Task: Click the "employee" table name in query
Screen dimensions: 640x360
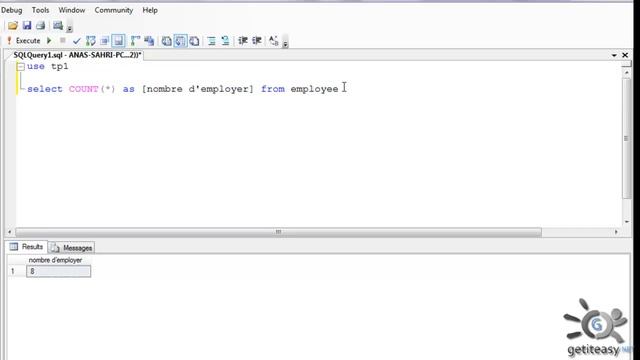Action: pyautogui.click(x=314, y=89)
